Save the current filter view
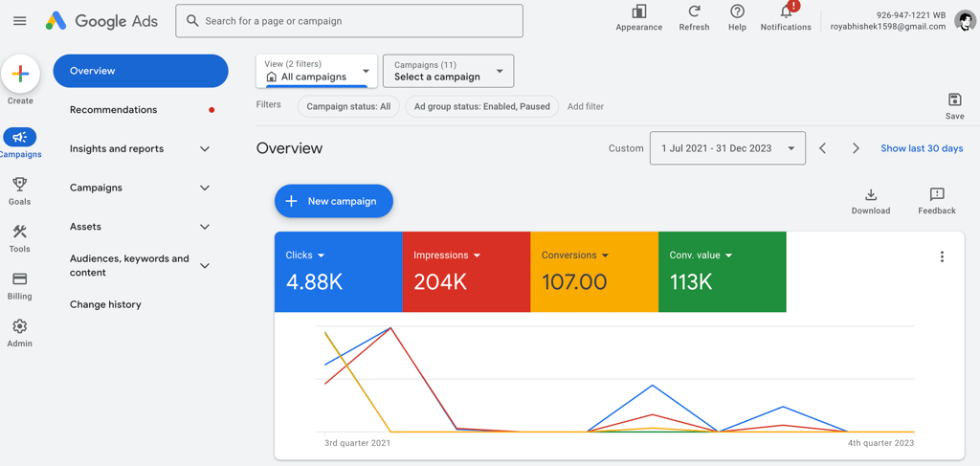Viewport: 980px width, 466px height. (954, 100)
